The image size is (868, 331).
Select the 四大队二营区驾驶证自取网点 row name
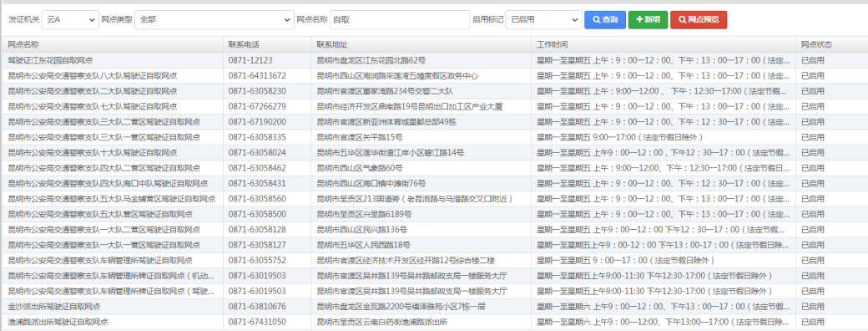click(x=104, y=168)
